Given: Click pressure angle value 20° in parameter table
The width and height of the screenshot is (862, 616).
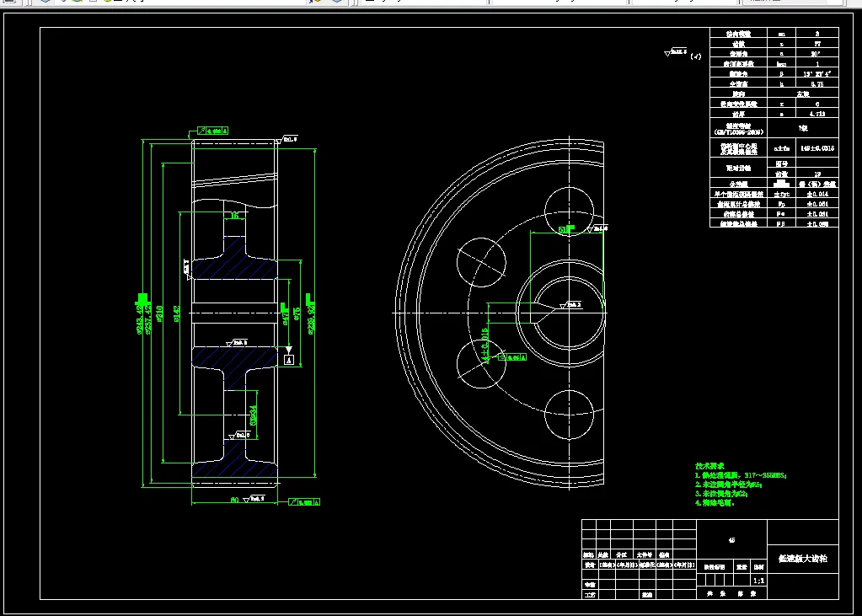Looking at the screenshot, I should click(817, 54).
